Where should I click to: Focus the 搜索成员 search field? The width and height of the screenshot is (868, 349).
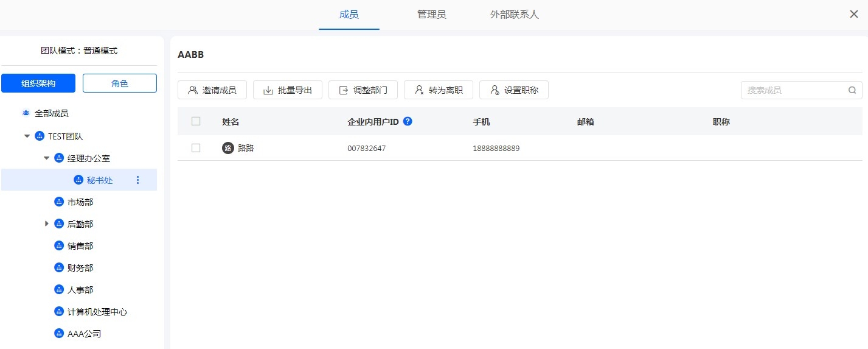794,90
